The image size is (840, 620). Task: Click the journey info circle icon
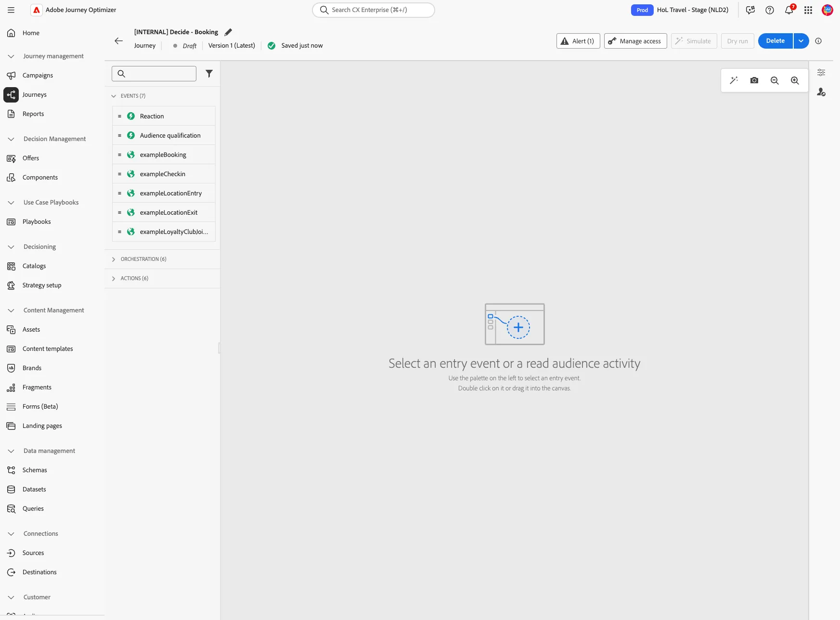818,41
